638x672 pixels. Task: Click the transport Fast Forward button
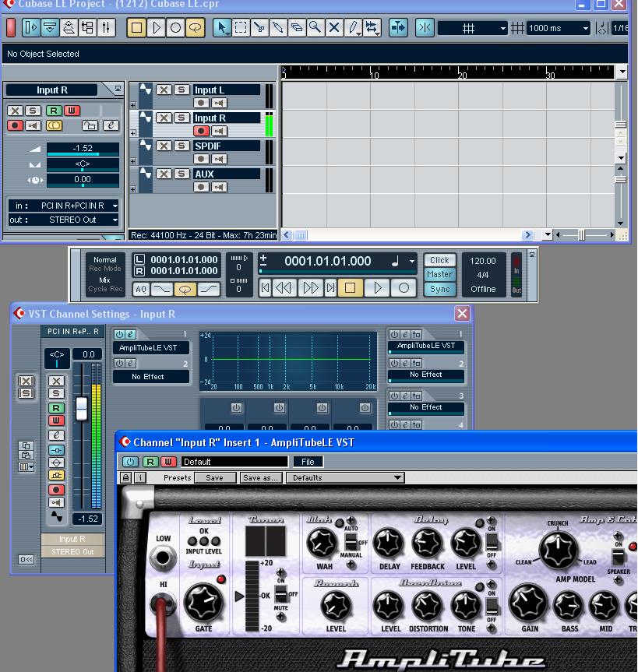click(310, 288)
